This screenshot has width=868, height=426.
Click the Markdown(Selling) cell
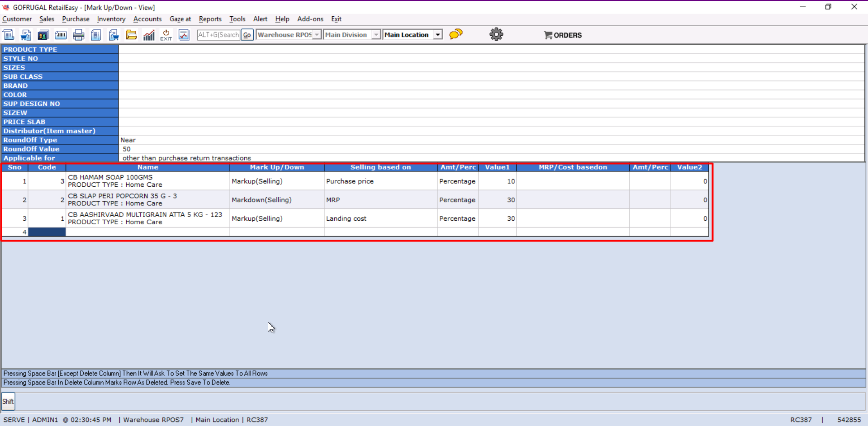277,199
